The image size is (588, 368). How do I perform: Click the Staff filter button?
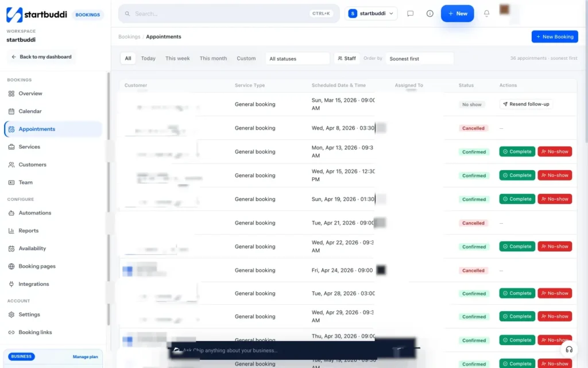point(346,59)
